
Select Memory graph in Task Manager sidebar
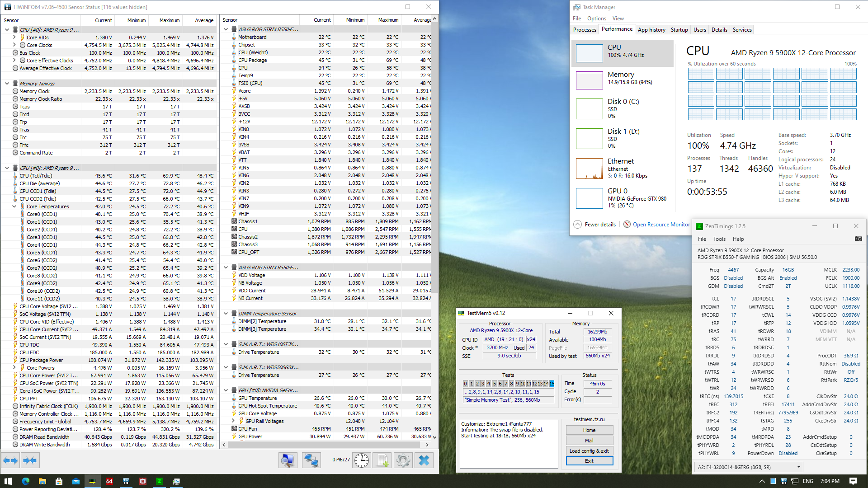[x=623, y=80]
